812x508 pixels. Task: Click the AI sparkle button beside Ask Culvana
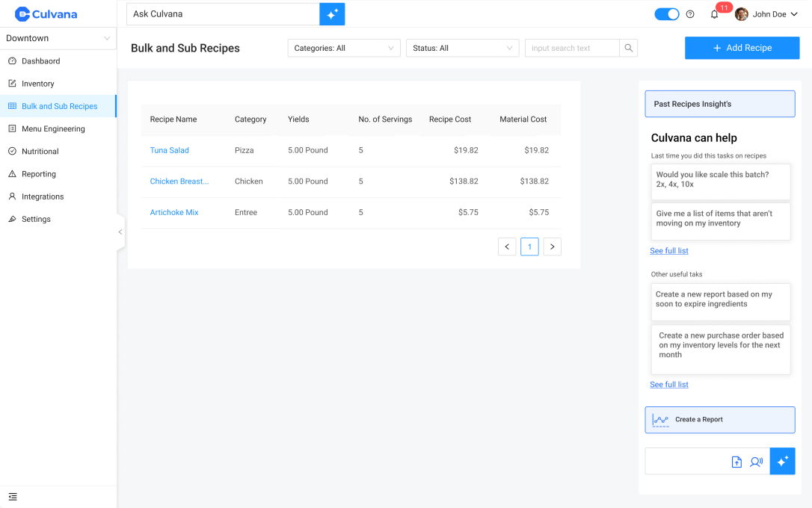coord(332,14)
